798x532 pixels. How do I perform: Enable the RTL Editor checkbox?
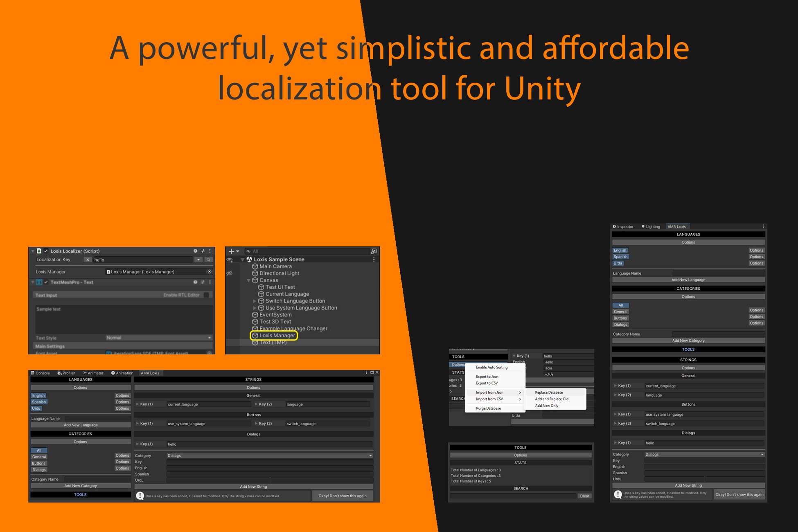click(207, 295)
